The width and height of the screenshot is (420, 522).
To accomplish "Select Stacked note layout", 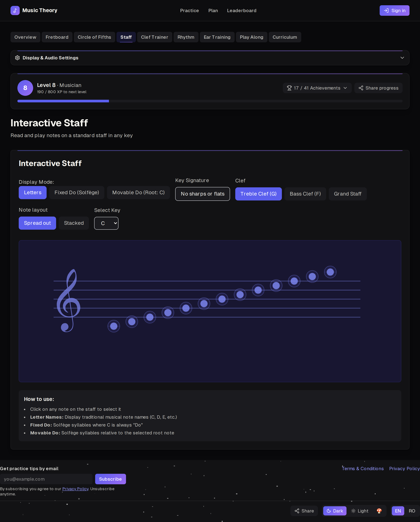I will click(74, 223).
